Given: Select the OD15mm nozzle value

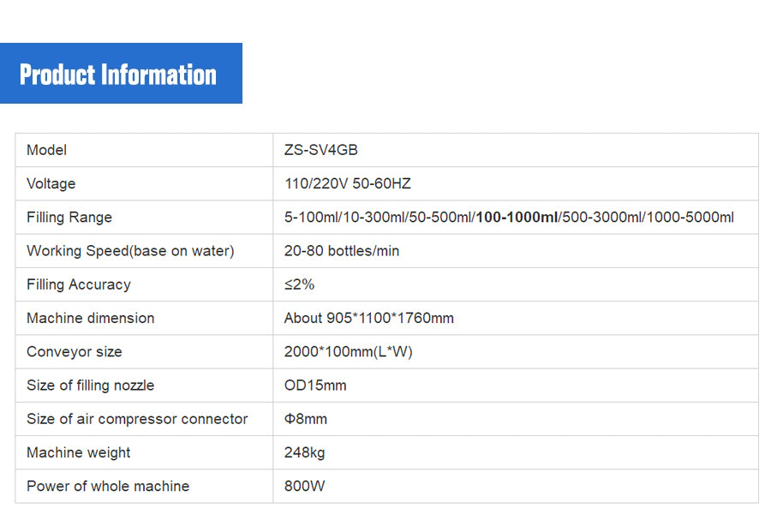Looking at the screenshot, I should point(315,385).
